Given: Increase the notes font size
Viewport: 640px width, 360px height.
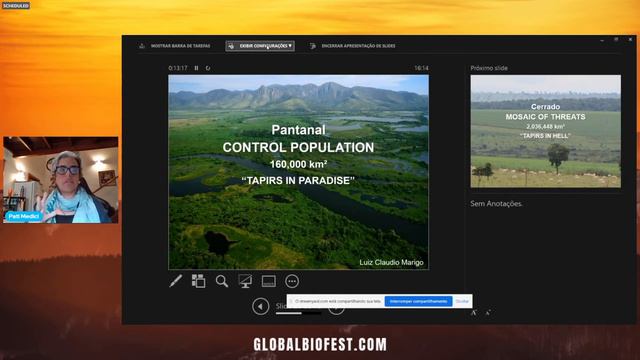Looking at the screenshot, I should [473, 313].
